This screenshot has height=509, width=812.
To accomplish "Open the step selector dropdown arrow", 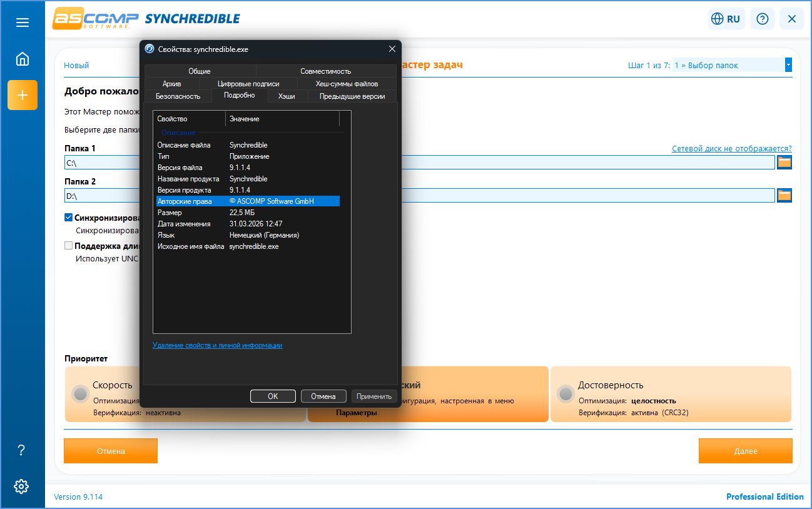I will [788, 65].
